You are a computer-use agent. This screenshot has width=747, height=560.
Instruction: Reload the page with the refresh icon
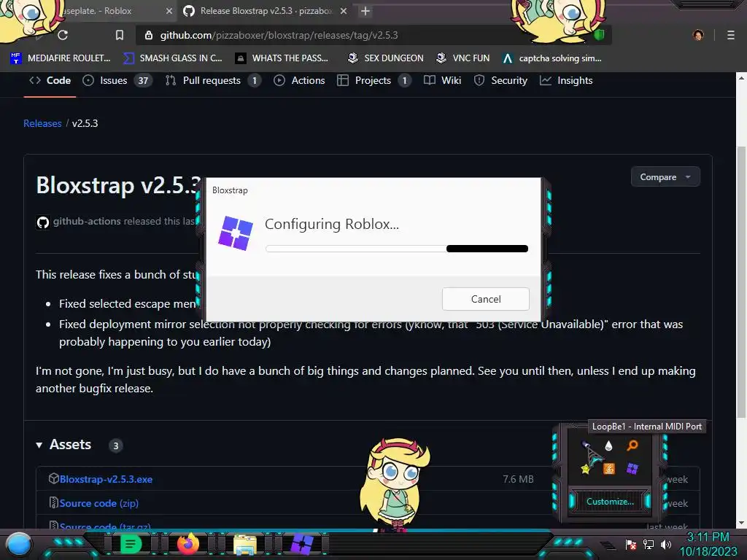point(63,35)
